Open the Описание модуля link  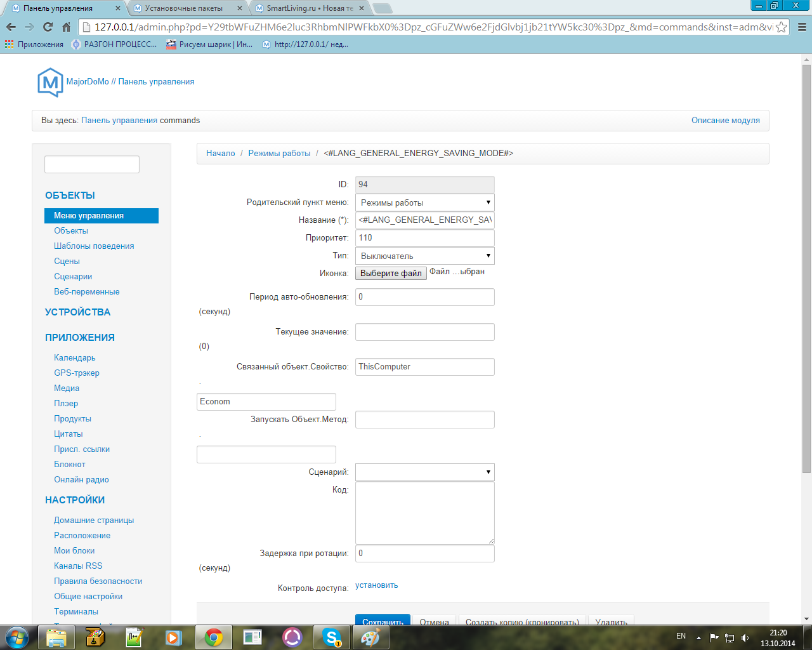coord(726,121)
